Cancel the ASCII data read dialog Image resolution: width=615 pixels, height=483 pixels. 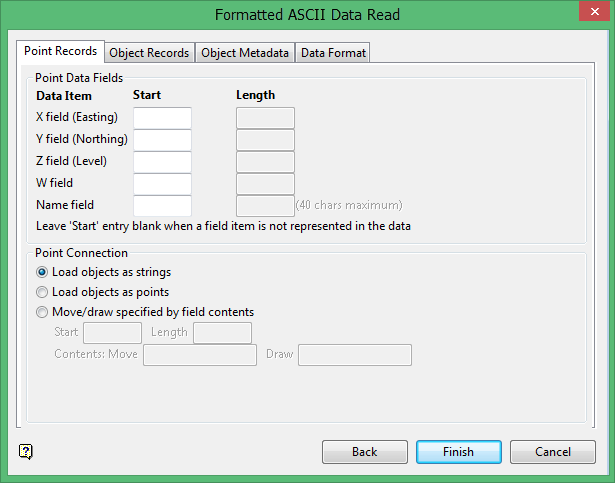click(552, 452)
